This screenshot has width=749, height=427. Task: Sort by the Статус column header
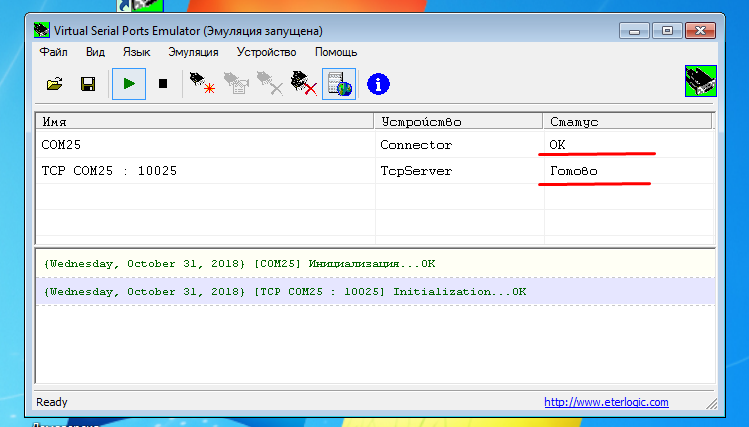(x=628, y=121)
